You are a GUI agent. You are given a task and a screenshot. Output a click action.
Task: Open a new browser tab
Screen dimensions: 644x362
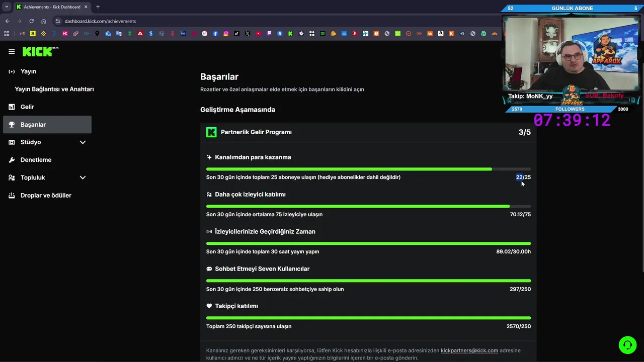coord(98,7)
